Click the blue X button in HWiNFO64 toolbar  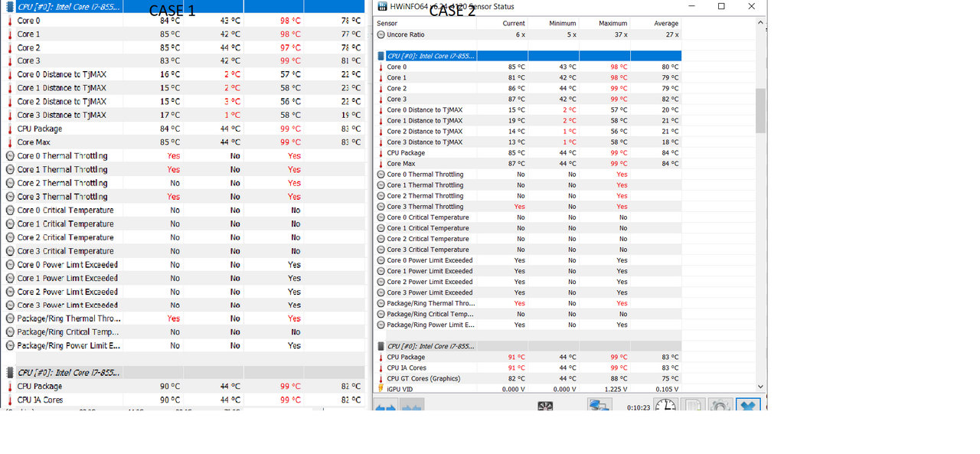pyautogui.click(x=748, y=406)
